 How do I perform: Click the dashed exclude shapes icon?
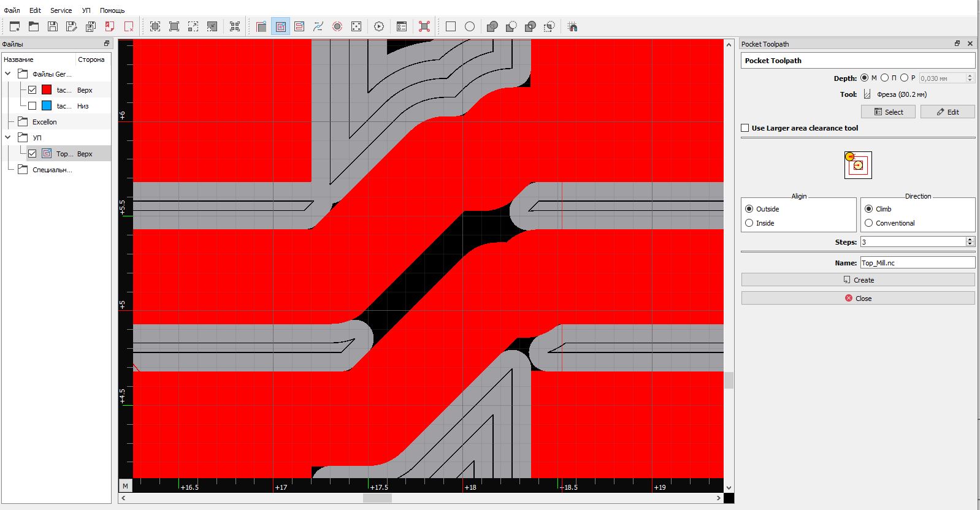[x=549, y=26]
